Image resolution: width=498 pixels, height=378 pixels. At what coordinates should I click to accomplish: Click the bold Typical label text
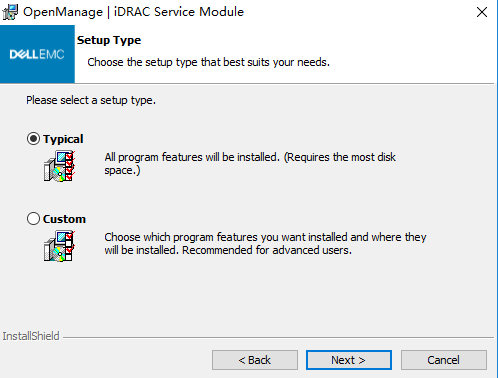pyautogui.click(x=63, y=139)
